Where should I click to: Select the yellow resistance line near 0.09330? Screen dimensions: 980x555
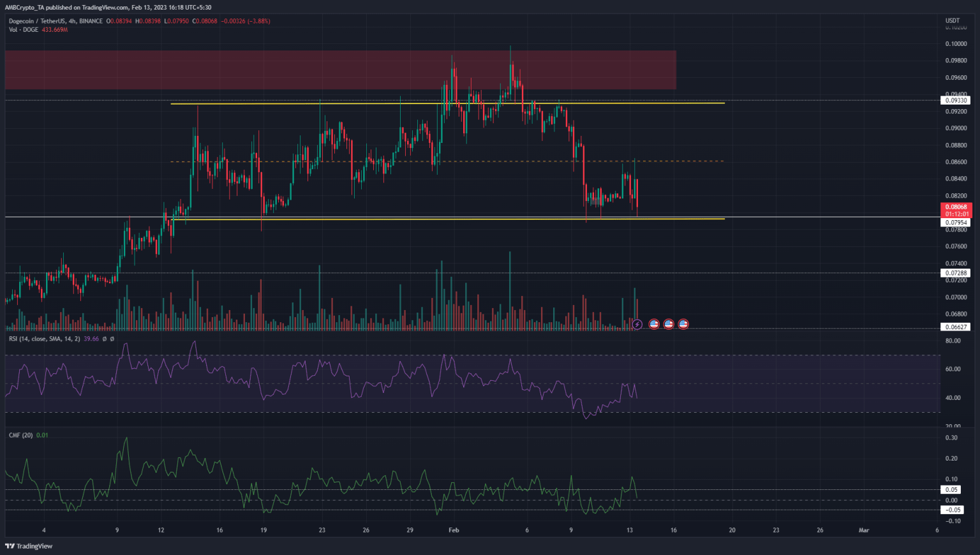click(x=447, y=103)
